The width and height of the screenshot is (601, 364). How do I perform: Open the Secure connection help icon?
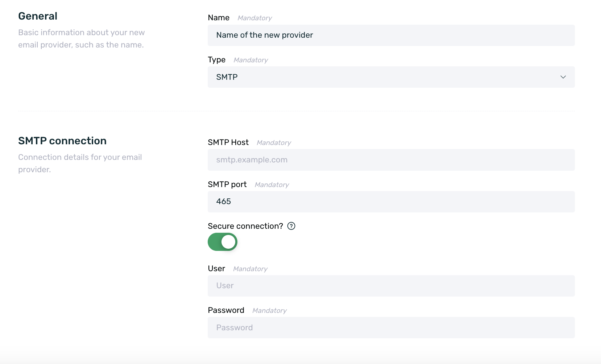pyautogui.click(x=291, y=226)
